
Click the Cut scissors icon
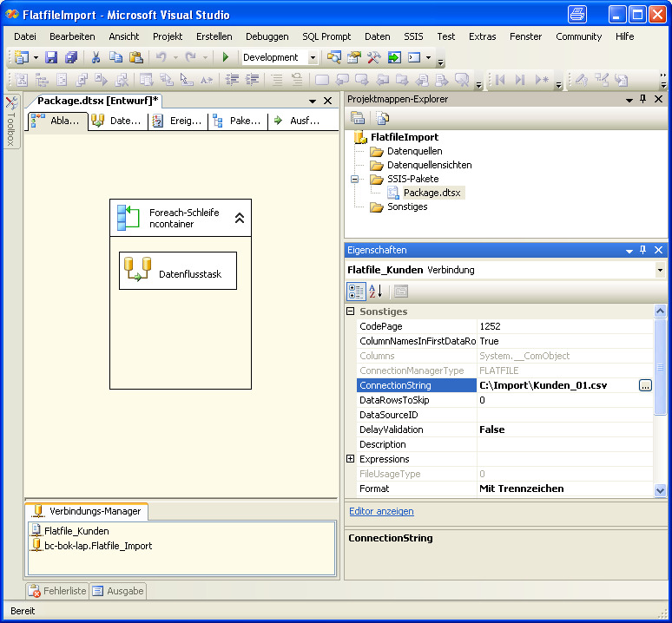[96, 57]
